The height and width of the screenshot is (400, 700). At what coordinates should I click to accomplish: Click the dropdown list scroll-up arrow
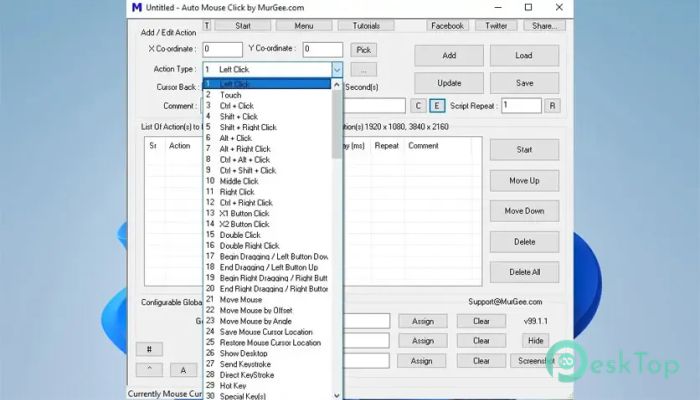(337, 84)
